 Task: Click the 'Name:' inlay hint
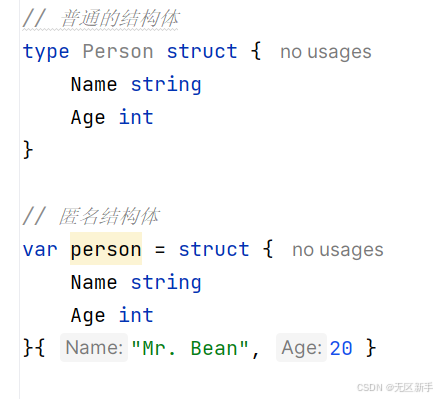tap(94, 348)
